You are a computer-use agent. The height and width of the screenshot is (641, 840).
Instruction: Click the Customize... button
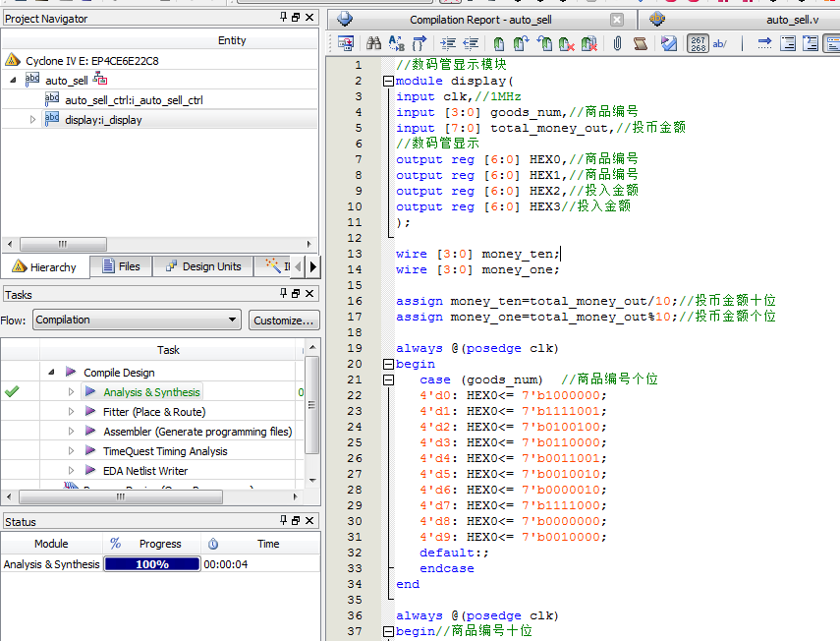click(x=283, y=320)
